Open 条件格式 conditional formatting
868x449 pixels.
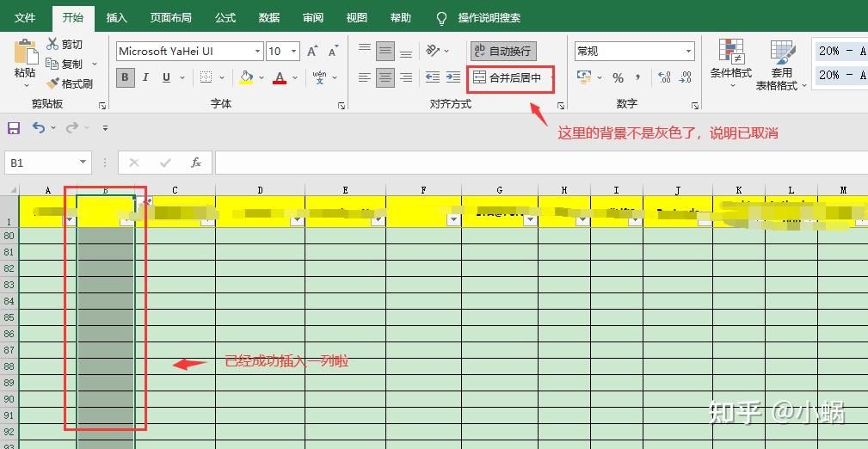pos(731,65)
